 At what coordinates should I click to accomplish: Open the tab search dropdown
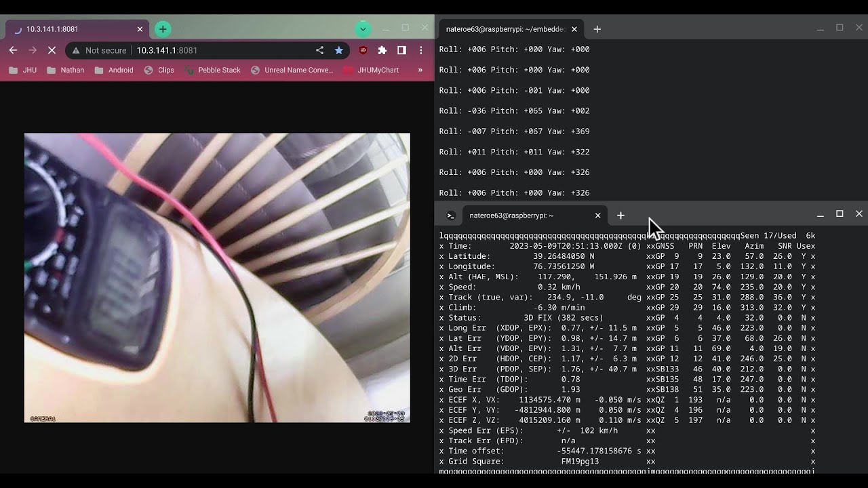[363, 29]
